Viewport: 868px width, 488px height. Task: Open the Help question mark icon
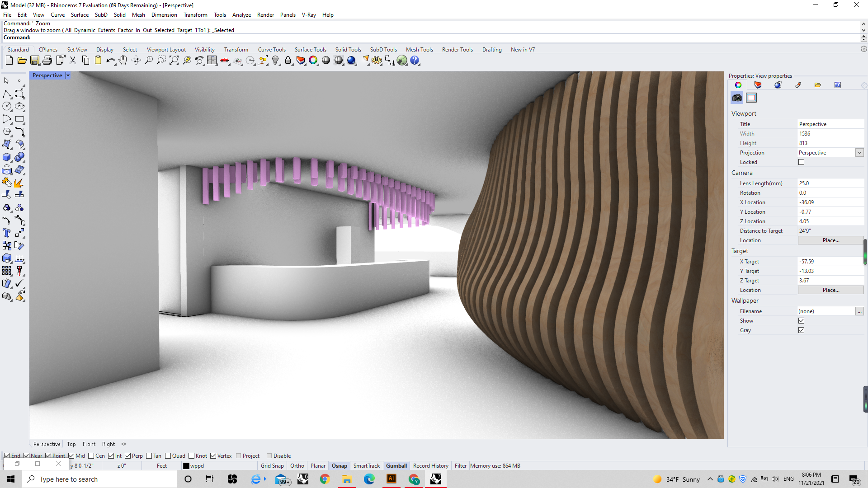click(415, 61)
